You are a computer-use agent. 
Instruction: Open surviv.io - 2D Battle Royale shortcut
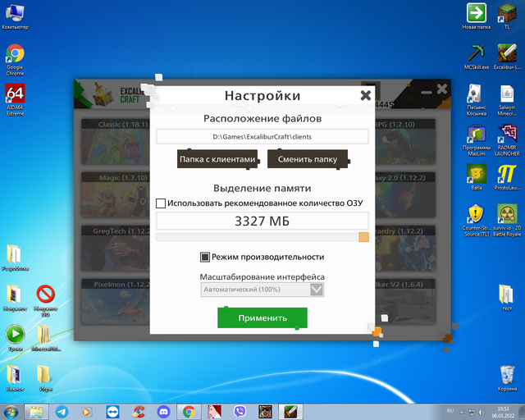[507, 221]
